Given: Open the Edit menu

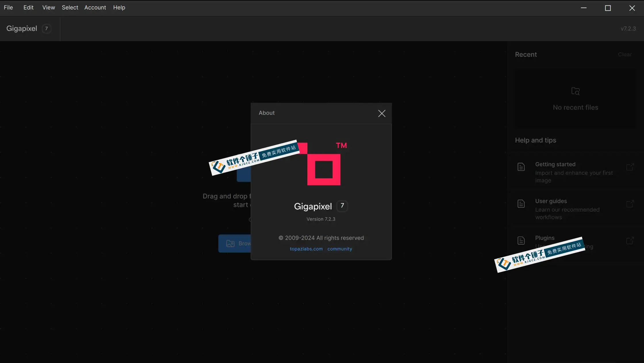Looking at the screenshot, I should tap(28, 8).
